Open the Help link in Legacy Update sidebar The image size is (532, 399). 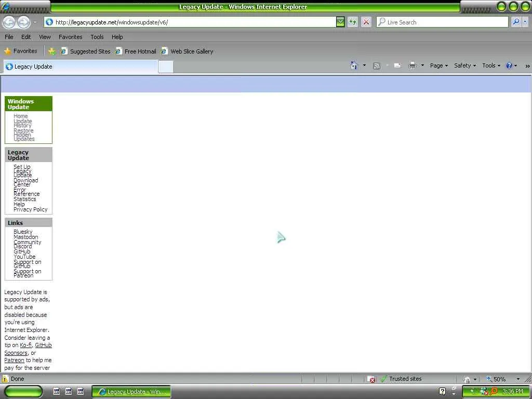[x=19, y=204]
